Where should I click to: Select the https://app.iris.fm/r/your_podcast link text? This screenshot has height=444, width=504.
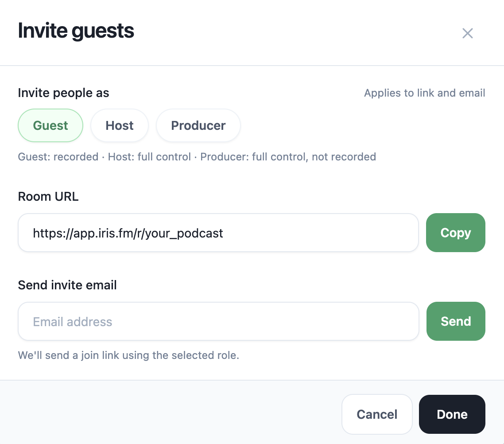pos(127,233)
